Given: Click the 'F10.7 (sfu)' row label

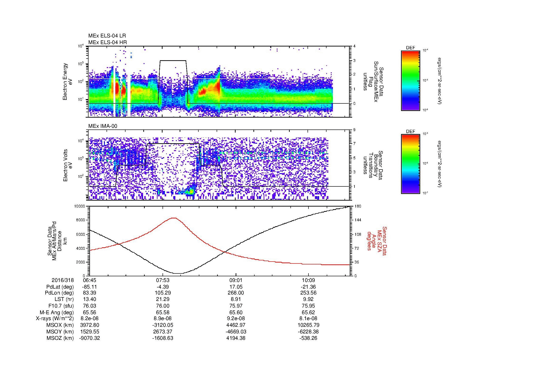Looking at the screenshot, I should [x=61, y=306].
